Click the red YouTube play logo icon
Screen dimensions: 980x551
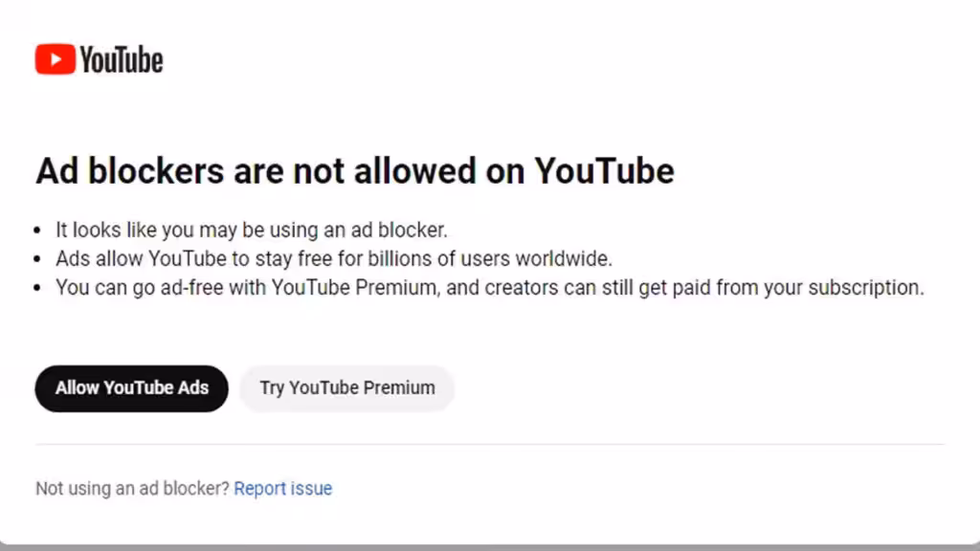click(55, 59)
